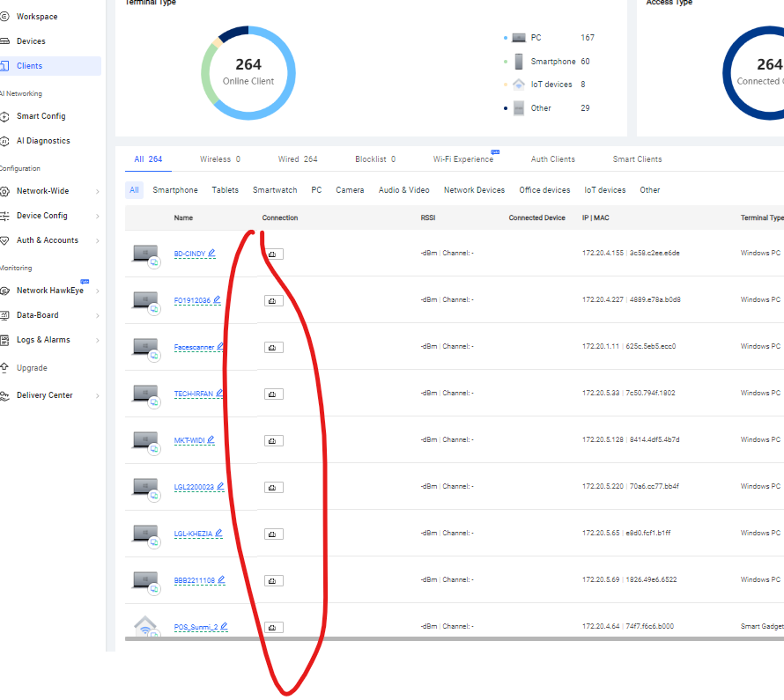This screenshot has height=700, width=784.
Task: Filter clients by Smartphone
Action: tap(175, 190)
